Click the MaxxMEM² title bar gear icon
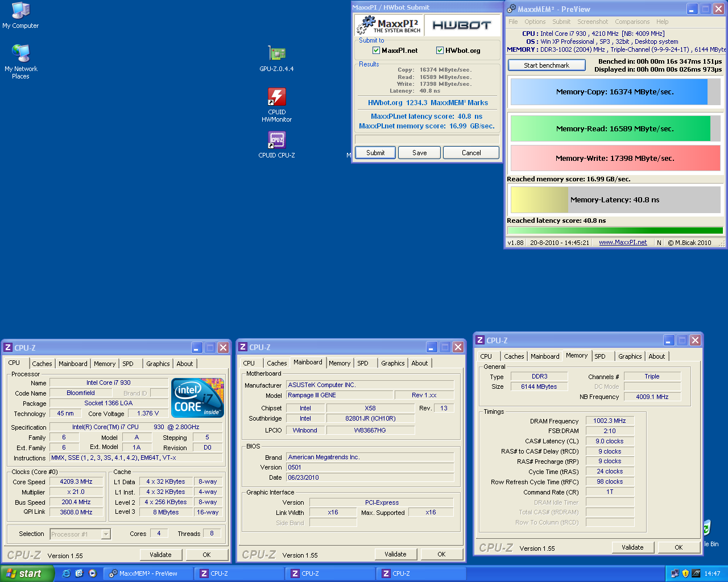The height and width of the screenshot is (582, 728). coord(512,9)
